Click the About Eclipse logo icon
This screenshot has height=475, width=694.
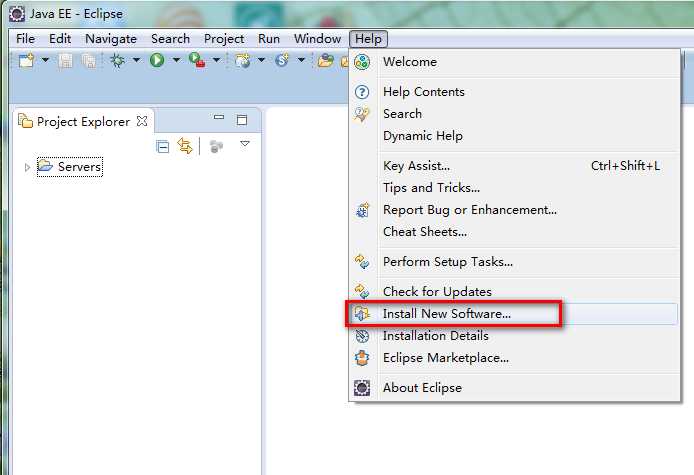pos(362,388)
